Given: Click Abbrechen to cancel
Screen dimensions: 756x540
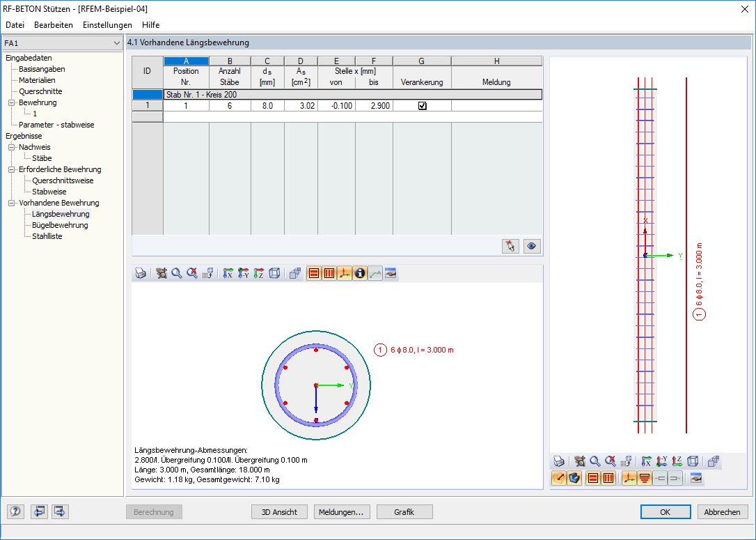Looking at the screenshot, I should [723, 512].
